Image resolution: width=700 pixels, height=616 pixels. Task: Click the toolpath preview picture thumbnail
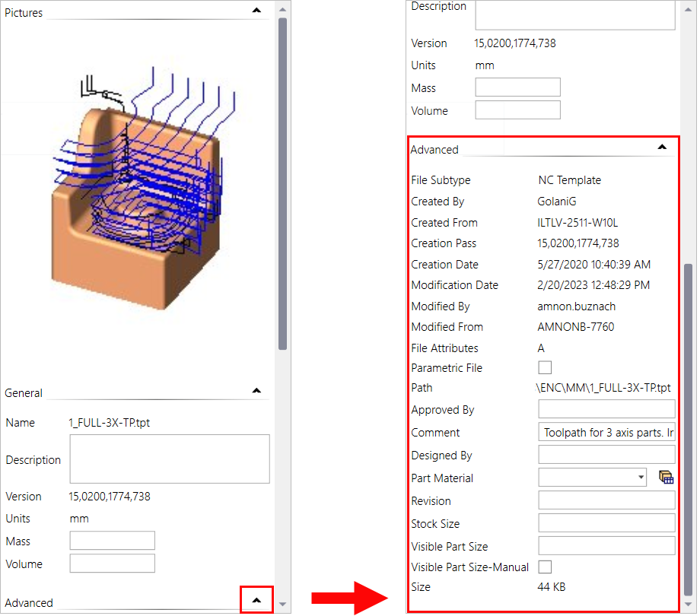point(142,187)
